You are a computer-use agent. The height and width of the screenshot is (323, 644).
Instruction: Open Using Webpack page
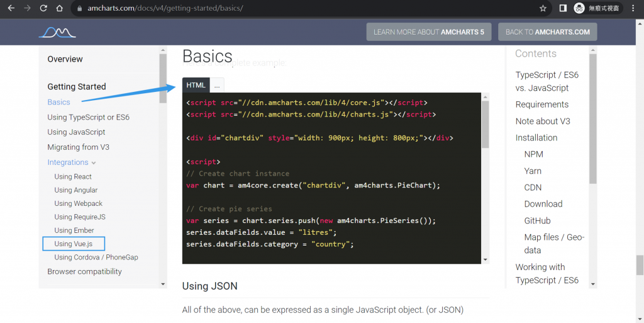tap(79, 203)
